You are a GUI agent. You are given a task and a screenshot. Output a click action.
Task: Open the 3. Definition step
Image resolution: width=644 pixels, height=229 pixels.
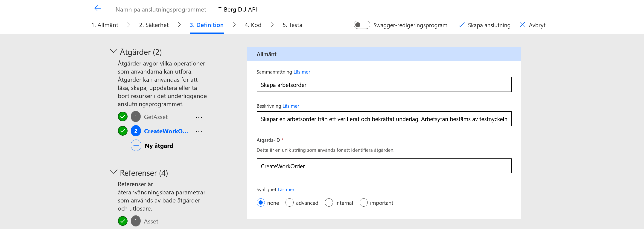click(207, 25)
